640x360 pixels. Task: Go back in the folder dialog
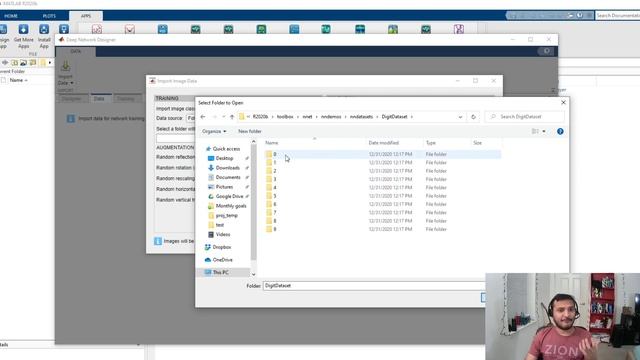pyautogui.click(x=203, y=117)
